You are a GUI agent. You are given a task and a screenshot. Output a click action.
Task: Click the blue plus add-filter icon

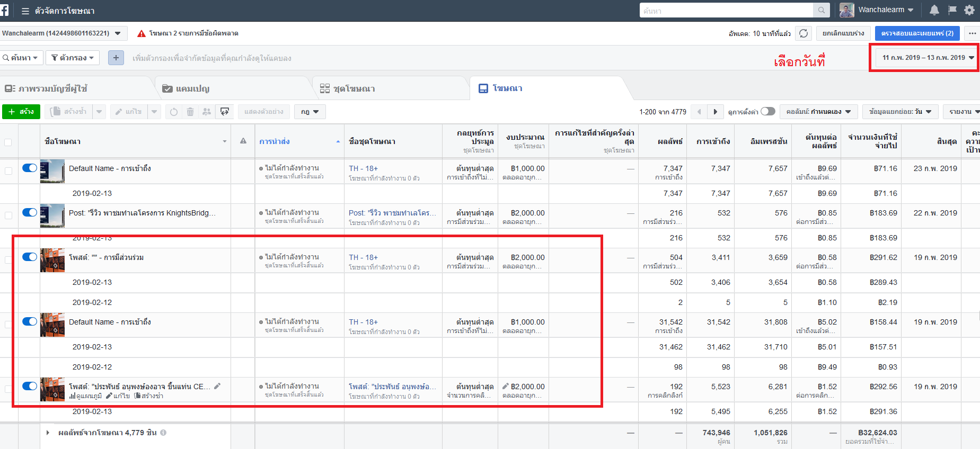[x=116, y=58]
